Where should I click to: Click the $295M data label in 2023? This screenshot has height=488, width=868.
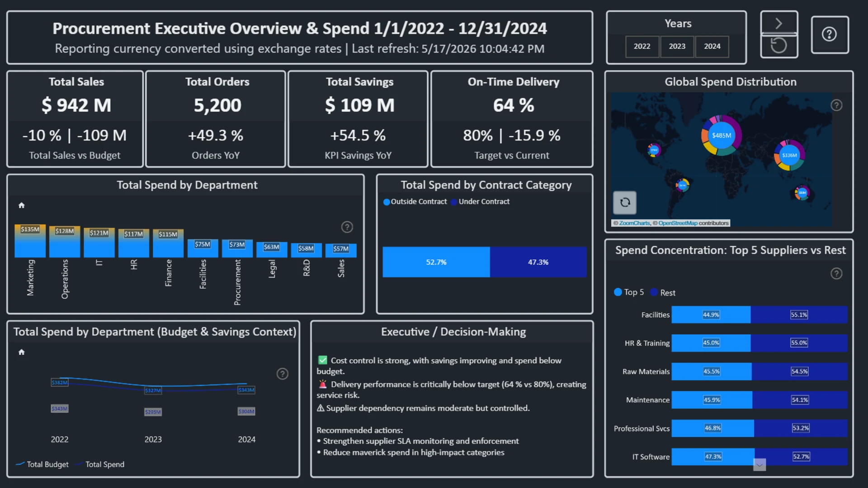[x=153, y=412]
